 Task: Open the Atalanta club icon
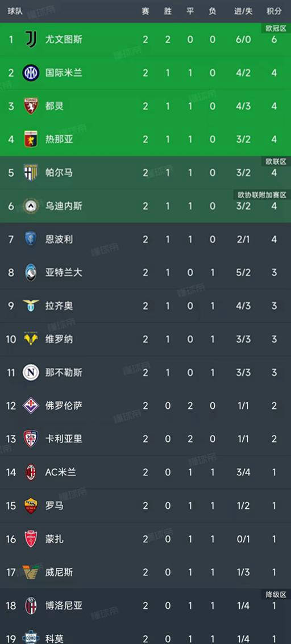(31, 272)
